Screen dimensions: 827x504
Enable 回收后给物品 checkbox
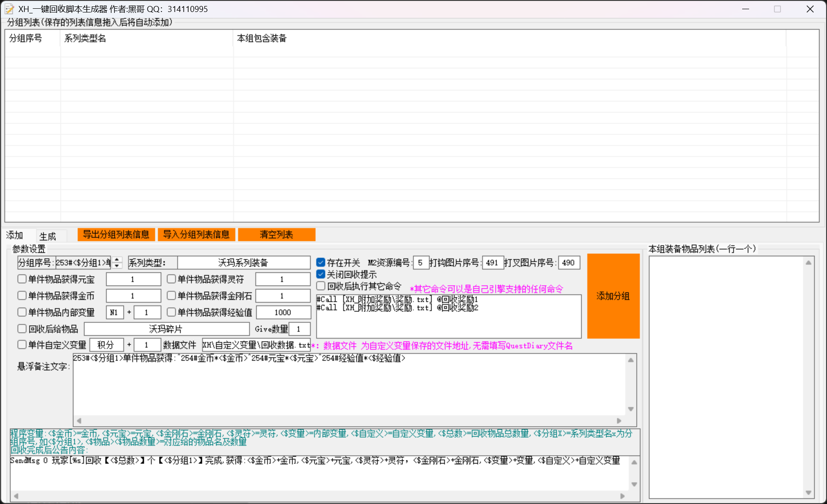(22, 328)
